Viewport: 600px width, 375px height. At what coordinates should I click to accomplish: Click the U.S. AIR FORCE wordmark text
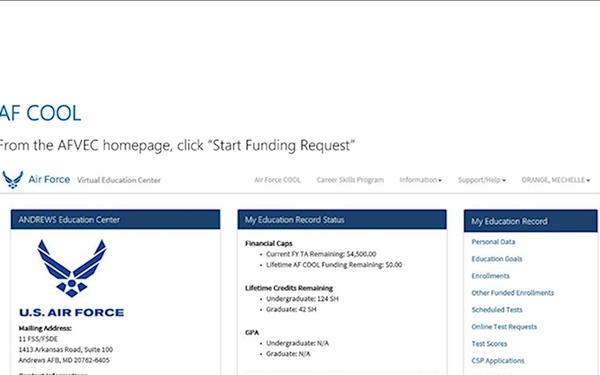pyautogui.click(x=72, y=313)
